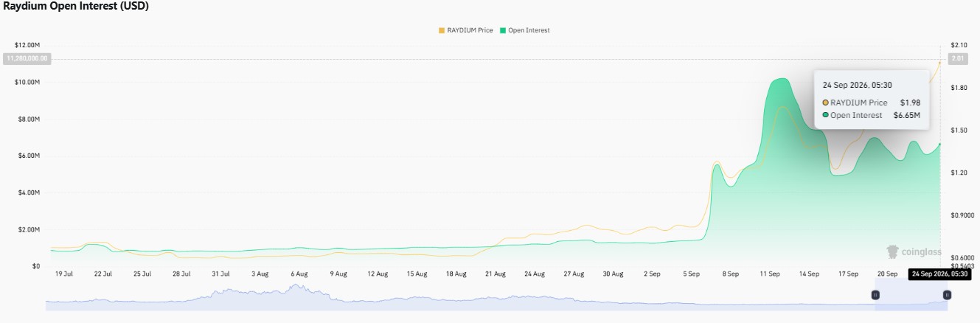Grab the right range slider handle
980x323 pixels.
[947, 295]
